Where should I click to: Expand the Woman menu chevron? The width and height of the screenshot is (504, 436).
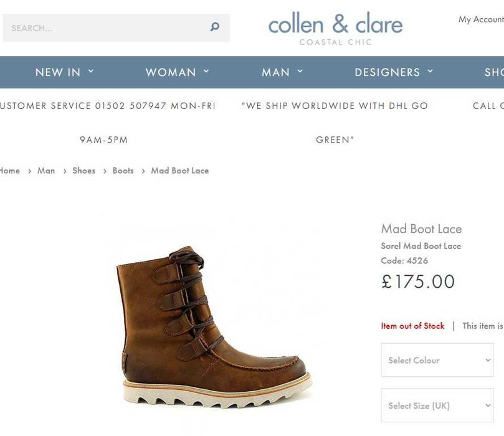(x=206, y=72)
